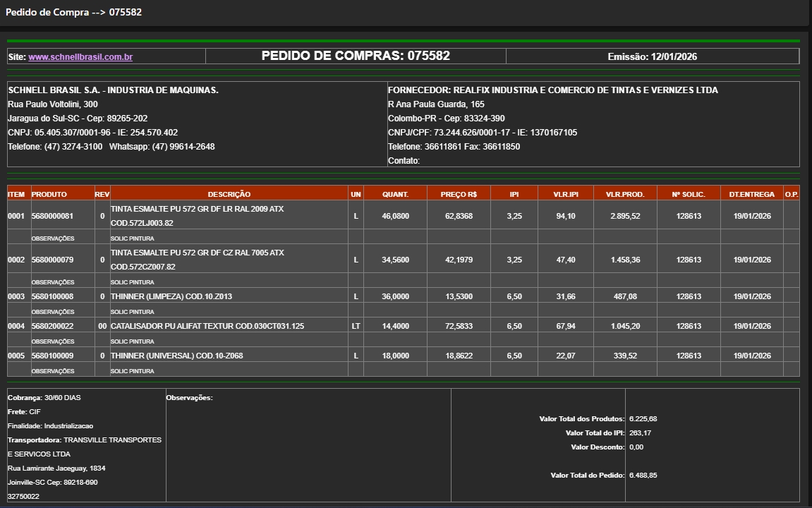Click the PEDIDO DE COMPRAS: 075582 heading

coord(356,56)
